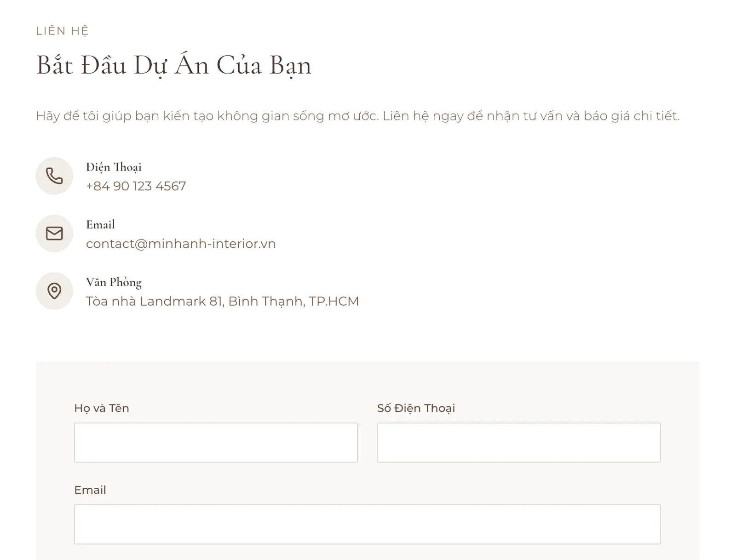Open the contact@minhanh-interior.vn email link
The height and width of the screenshot is (560, 736).
click(181, 244)
